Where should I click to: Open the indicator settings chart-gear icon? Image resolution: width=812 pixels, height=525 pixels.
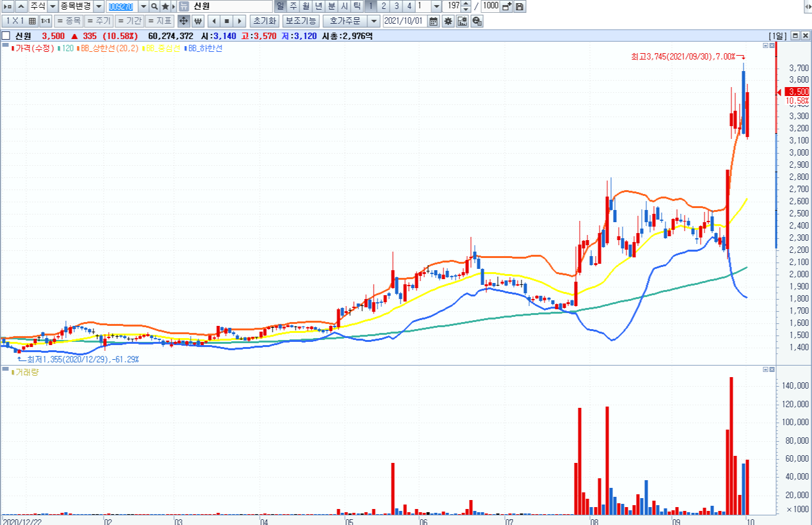pyautogui.click(x=462, y=20)
